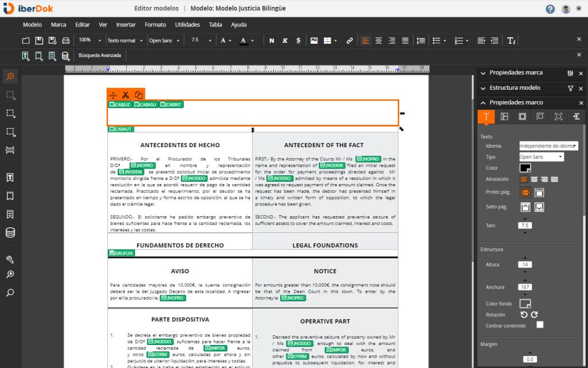Click Búsqueda Avanzada button
Screen dimensions: 588x368
pos(99,56)
